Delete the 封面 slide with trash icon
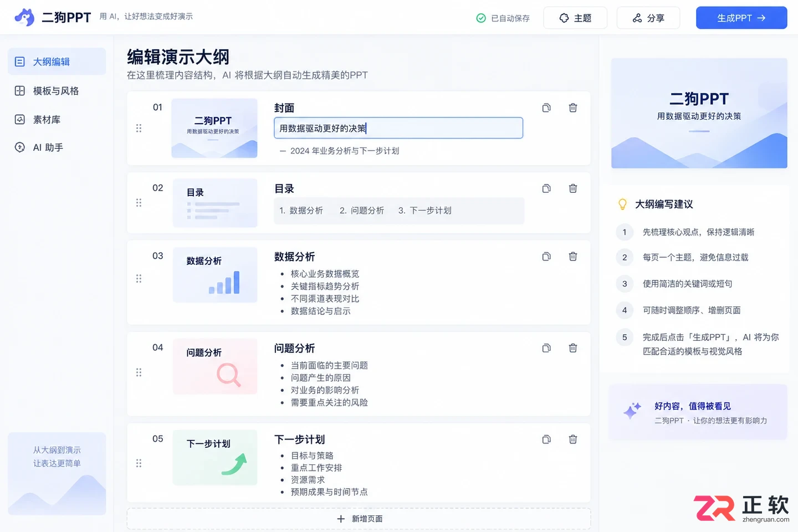This screenshot has height=532, width=798. point(573,108)
